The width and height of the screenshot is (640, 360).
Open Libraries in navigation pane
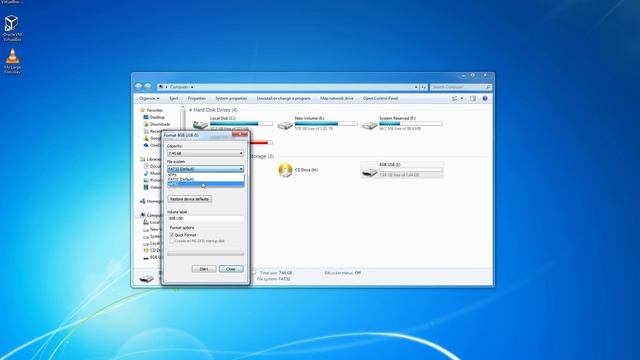point(150,159)
